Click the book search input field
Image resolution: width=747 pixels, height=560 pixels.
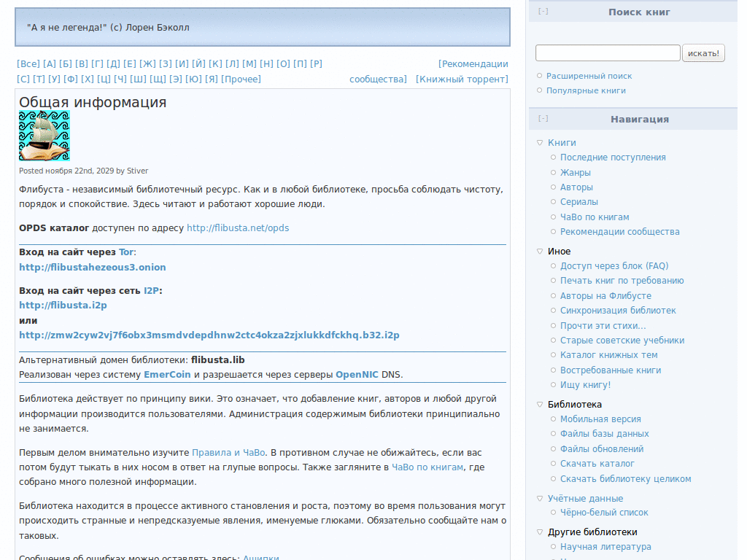608,52
